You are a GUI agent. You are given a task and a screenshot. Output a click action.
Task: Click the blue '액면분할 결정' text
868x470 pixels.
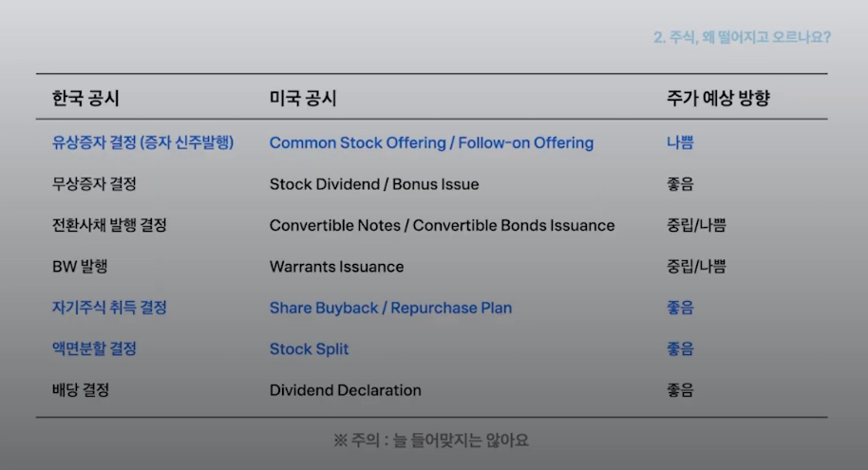coord(94,348)
